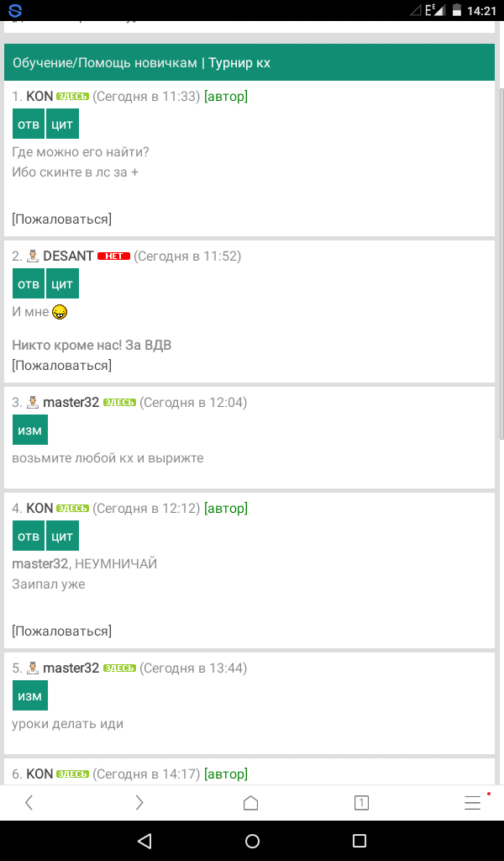Click master32's avatar icon in post 3

[x=33, y=402]
